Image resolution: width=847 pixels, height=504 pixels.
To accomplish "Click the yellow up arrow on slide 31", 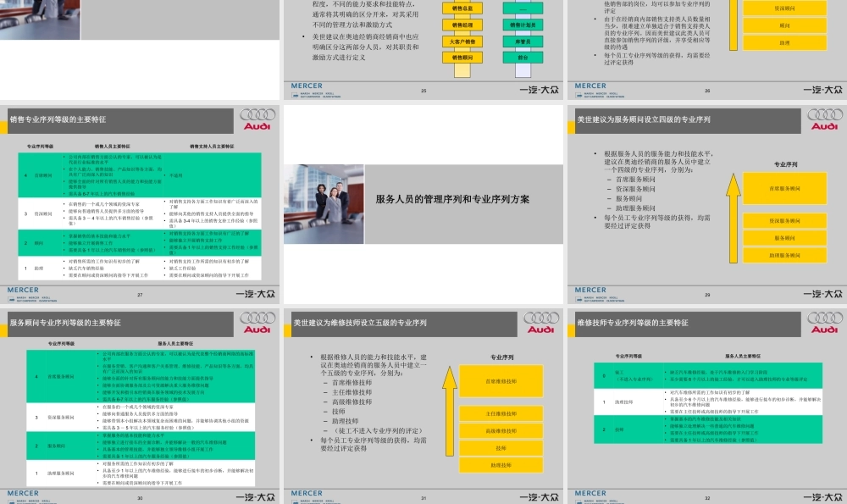I will tap(450, 412).
